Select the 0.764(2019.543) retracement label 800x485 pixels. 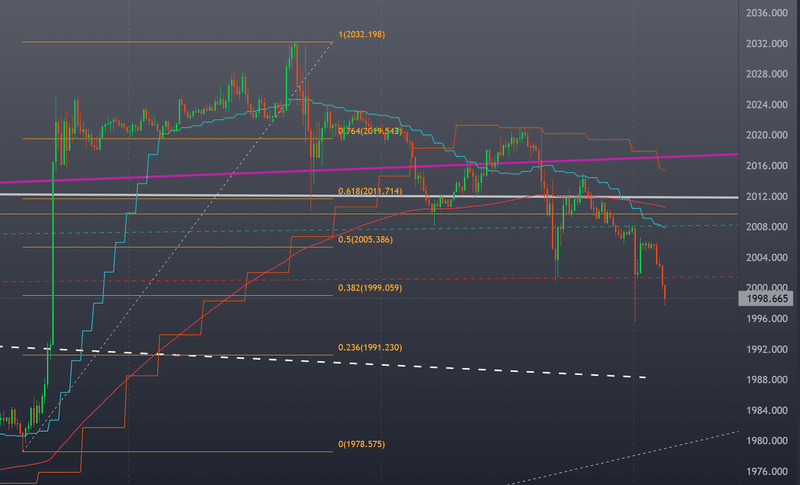point(370,131)
